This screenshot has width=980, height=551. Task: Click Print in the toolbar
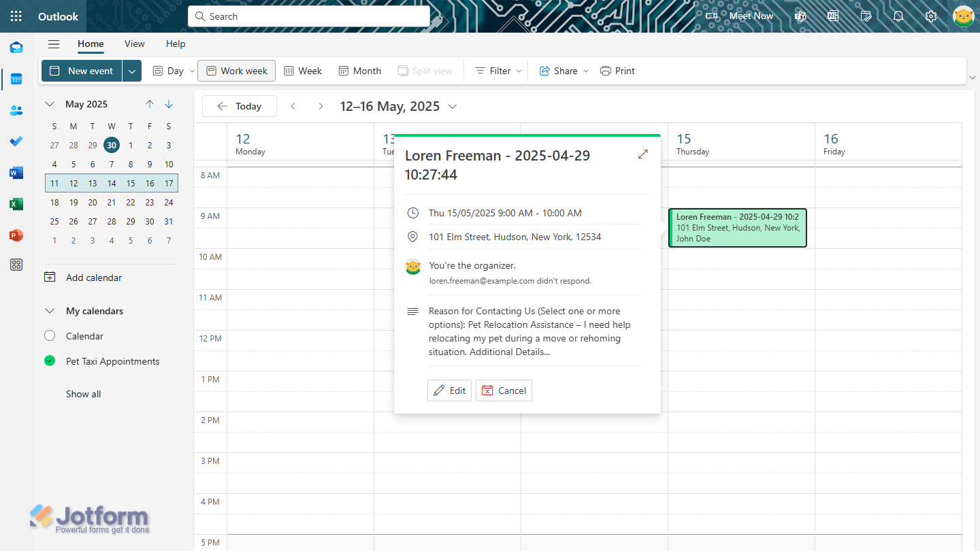[x=617, y=71]
